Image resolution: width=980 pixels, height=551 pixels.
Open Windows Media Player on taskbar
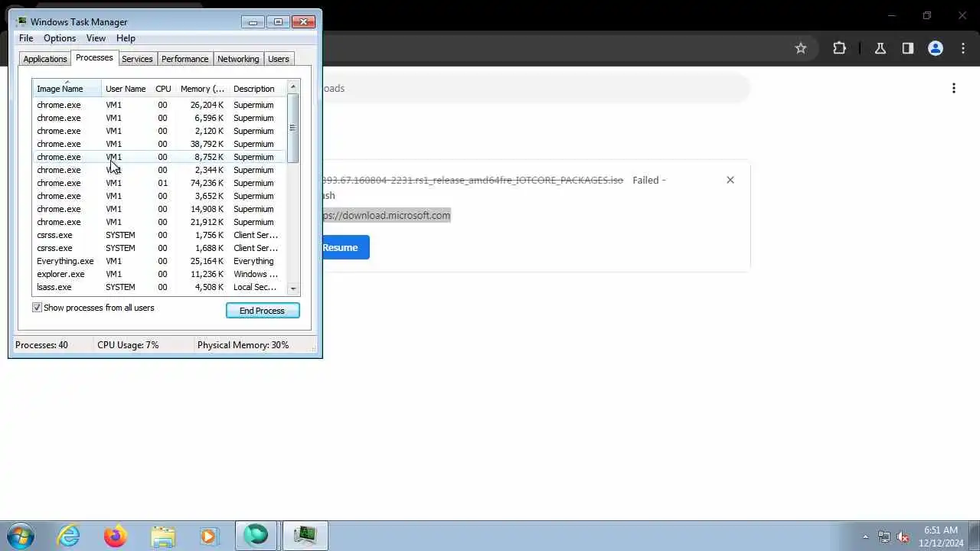[x=209, y=536]
